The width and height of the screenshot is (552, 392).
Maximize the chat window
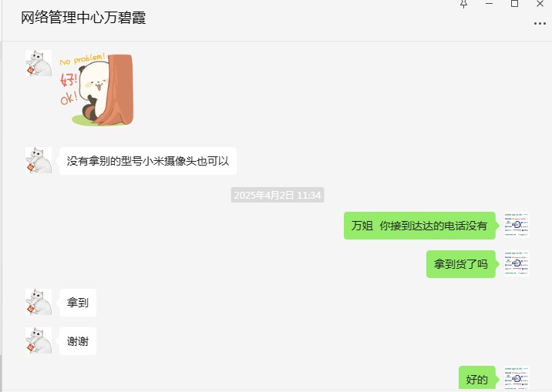(514, 4)
